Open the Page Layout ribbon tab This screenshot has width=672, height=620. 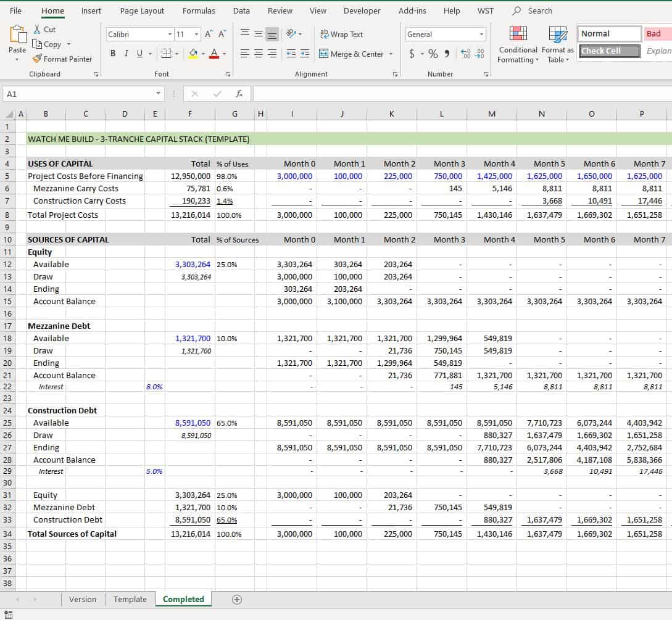143,10
